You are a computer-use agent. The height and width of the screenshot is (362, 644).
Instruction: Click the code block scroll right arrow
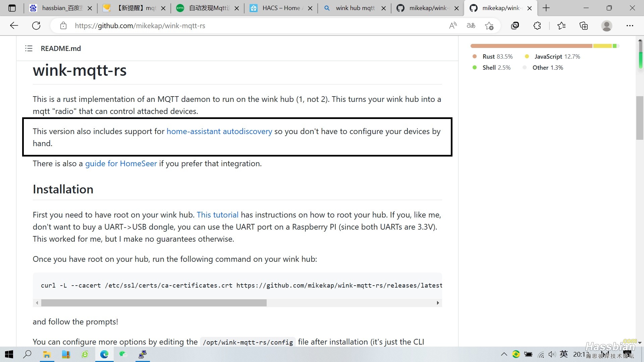438,303
